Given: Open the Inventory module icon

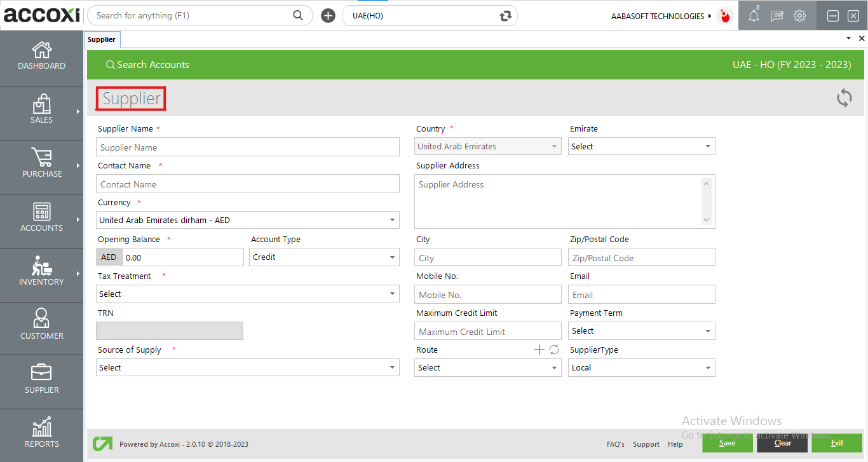Looking at the screenshot, I should pos(41,271).
